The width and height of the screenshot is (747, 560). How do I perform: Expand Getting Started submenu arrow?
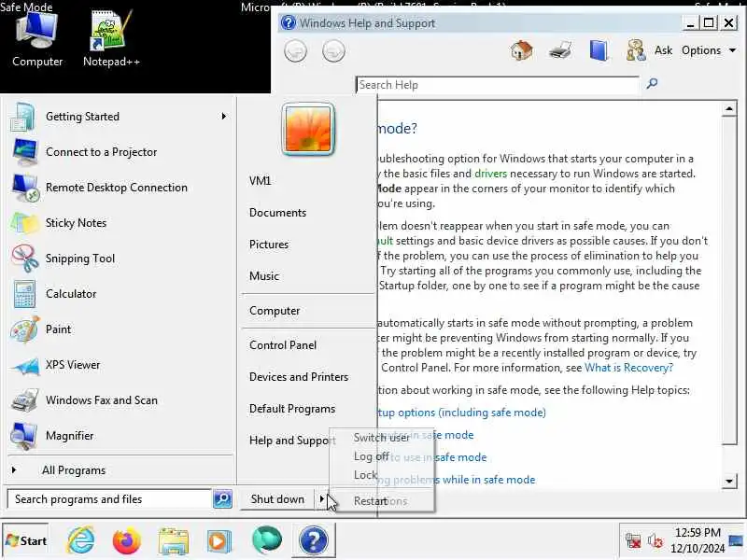[223, 116]
